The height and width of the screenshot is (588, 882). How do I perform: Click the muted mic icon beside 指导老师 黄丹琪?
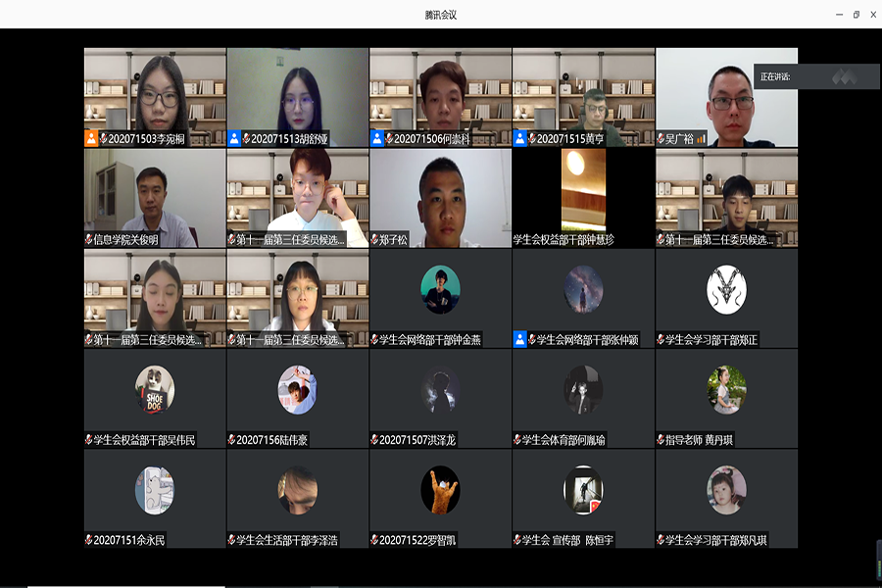click(661, 440)
